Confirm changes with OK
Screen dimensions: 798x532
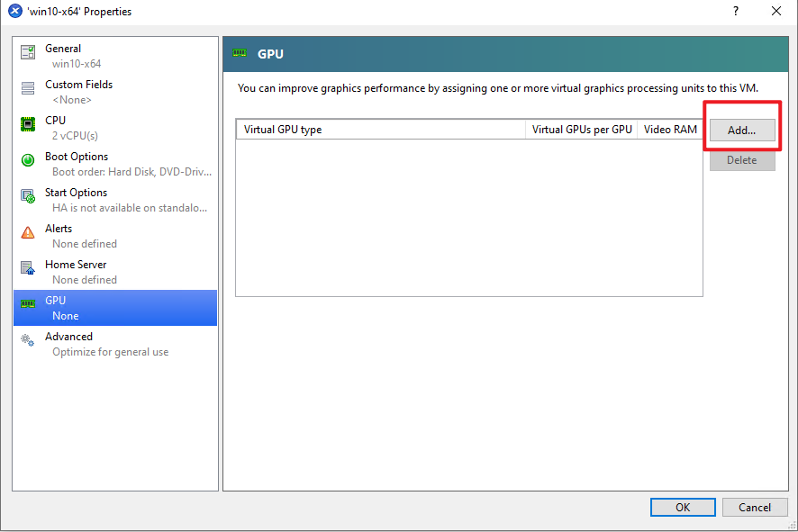click(683, 507)
